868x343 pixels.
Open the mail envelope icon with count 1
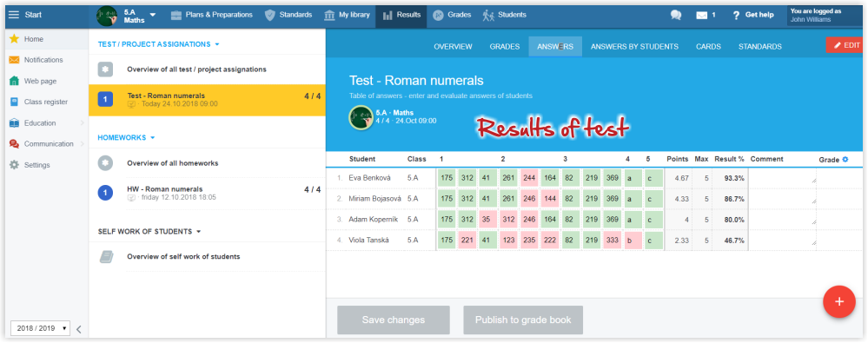(x=702, y=16)
